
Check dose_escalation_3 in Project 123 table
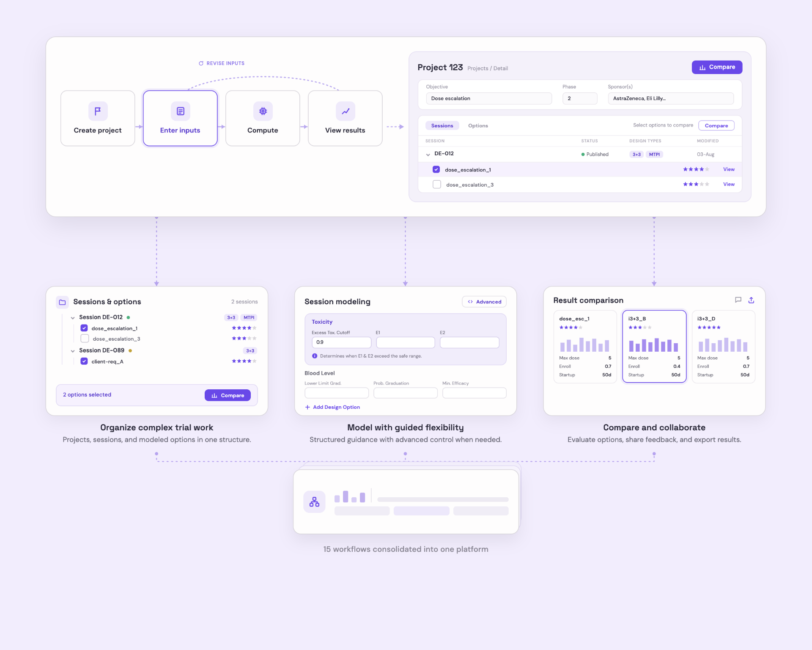pyautogui.click(x=437, y=185)
